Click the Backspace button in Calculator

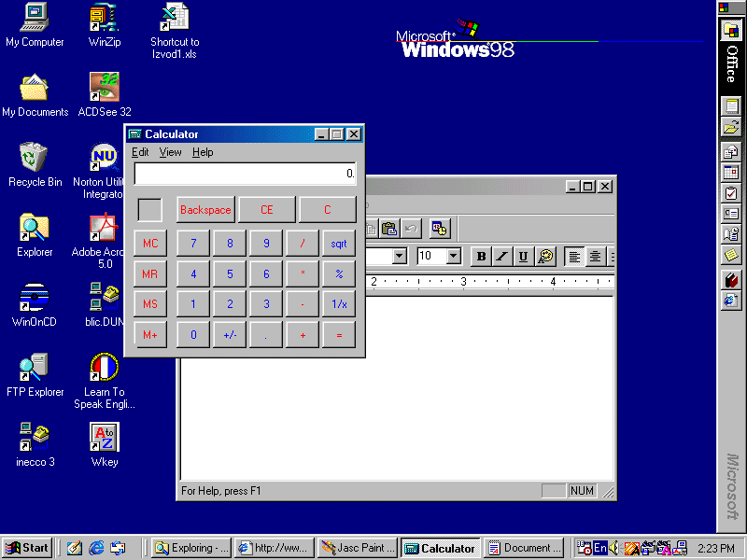coord(205,209)
